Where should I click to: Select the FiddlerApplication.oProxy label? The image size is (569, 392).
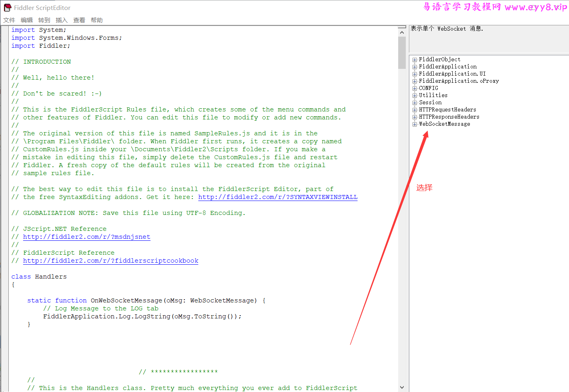tap(459, 81)
